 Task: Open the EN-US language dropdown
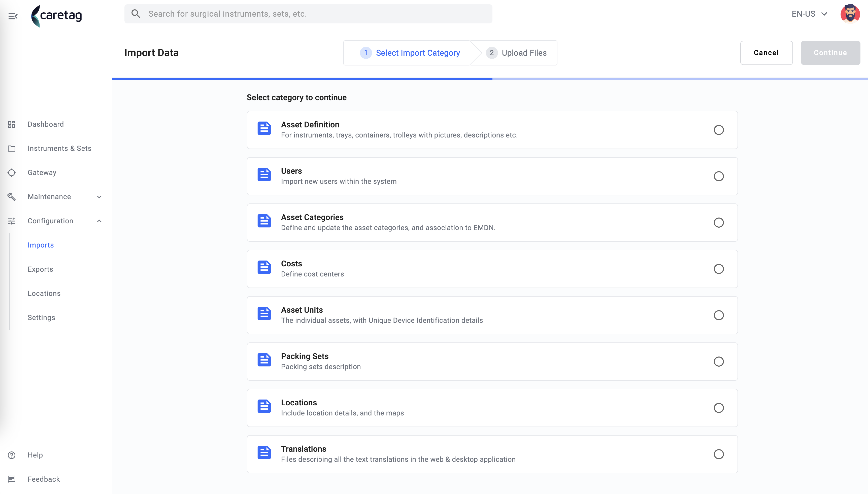(809, 14)
